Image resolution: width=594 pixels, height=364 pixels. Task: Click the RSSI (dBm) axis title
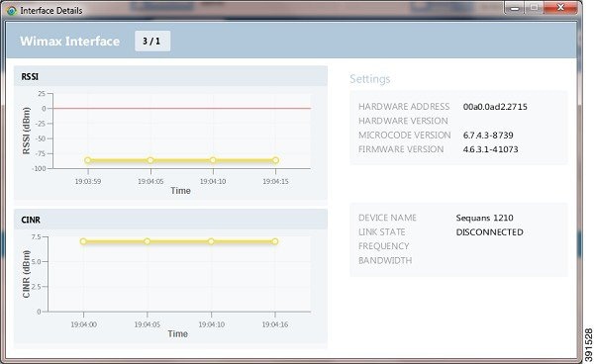tap(26, 131)
